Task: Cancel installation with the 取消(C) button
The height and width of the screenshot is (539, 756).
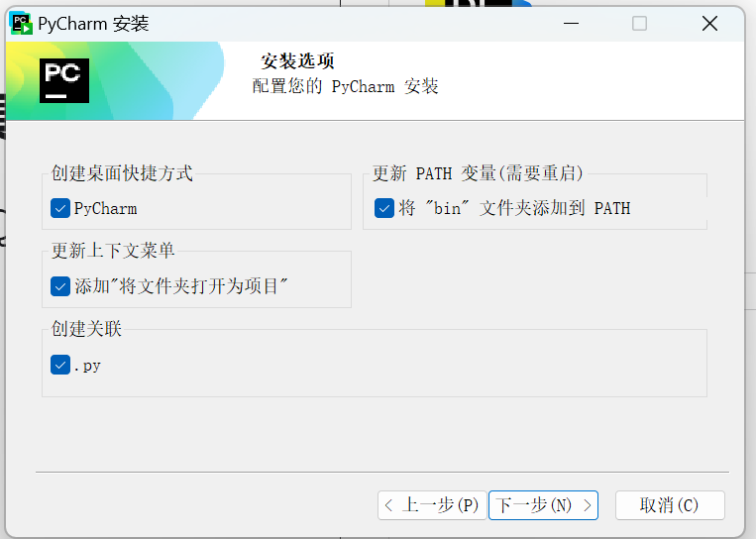Action: pos(670,505)
